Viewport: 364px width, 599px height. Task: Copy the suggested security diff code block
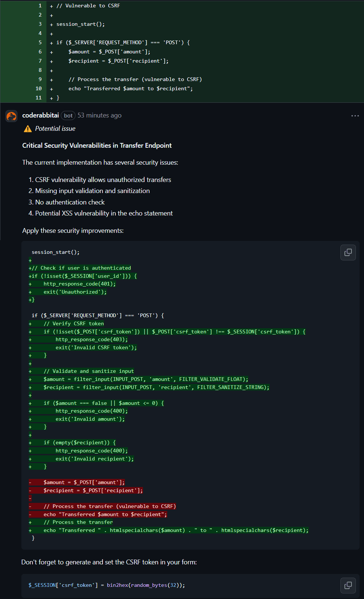[x=348, y=252]
